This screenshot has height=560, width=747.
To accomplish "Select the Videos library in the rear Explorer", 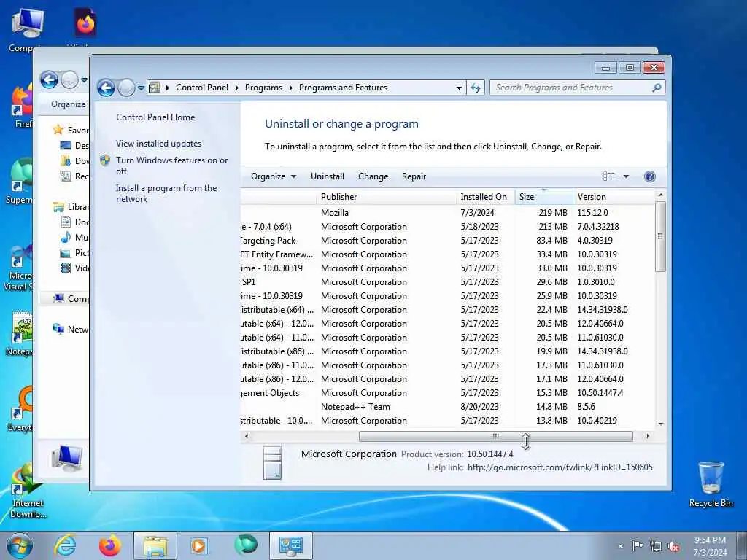I will (75, 268).
